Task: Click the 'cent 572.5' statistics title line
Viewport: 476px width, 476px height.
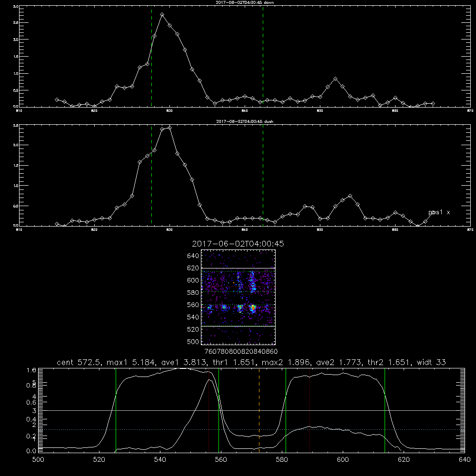Action: pos(251,362)
